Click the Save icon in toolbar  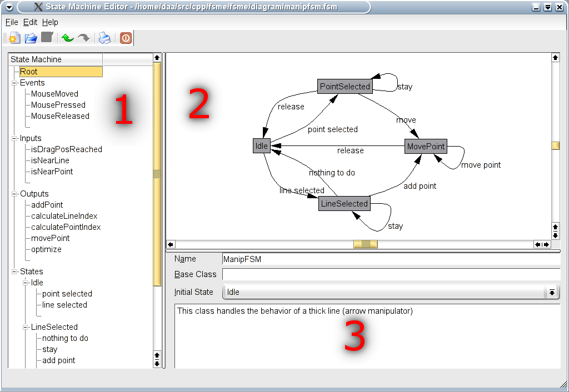(x=47, y=38)
